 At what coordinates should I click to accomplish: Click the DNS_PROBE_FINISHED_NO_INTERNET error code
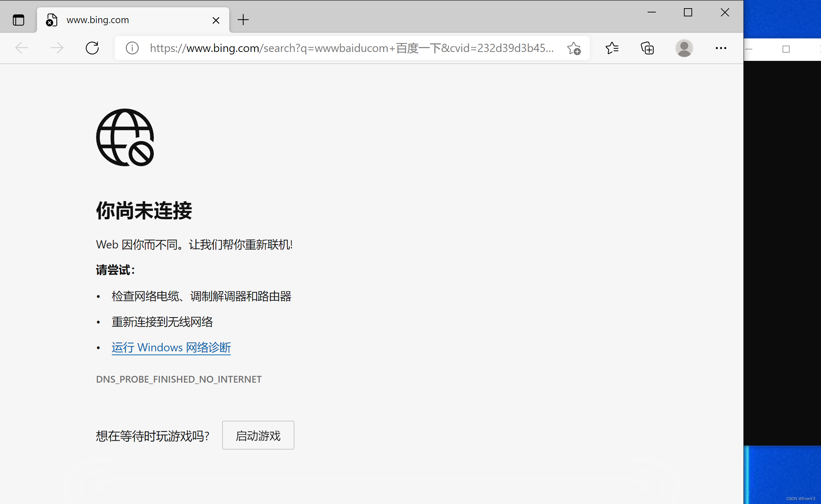[179, 379]
